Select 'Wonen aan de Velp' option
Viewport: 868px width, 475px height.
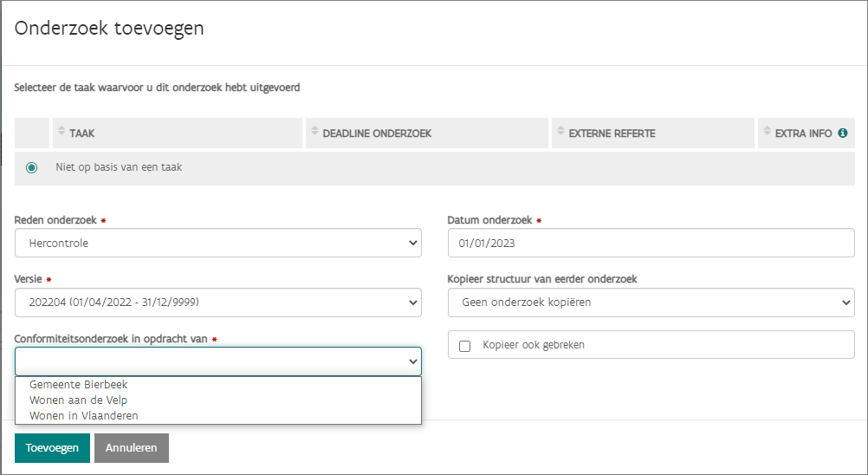pyautogui.click(x=79, y=400)
